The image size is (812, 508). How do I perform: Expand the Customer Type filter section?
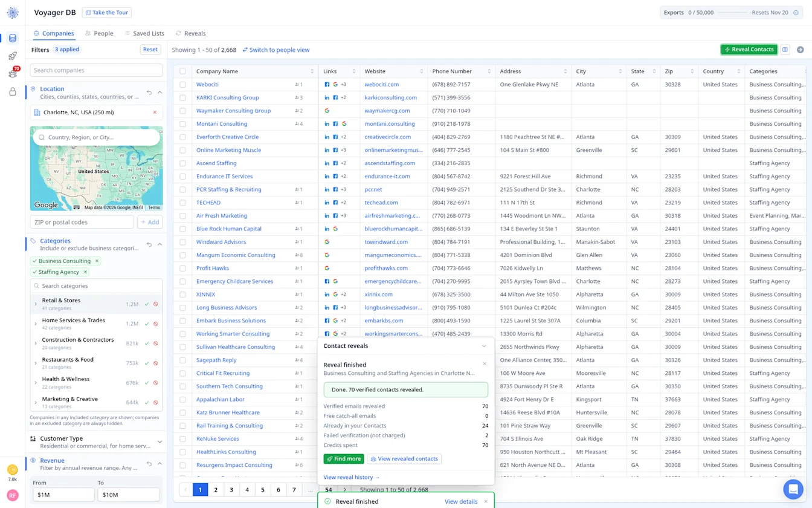click(159, 442)
